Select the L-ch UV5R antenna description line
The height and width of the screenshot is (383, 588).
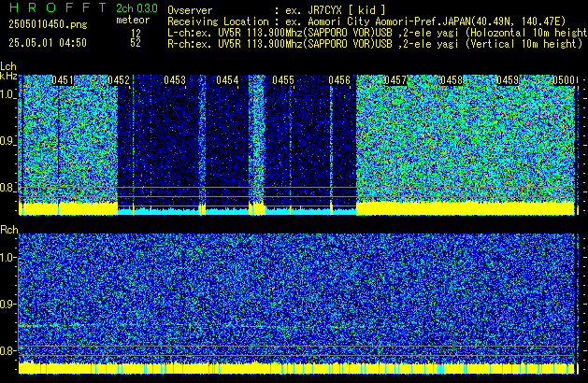[378, 33]
